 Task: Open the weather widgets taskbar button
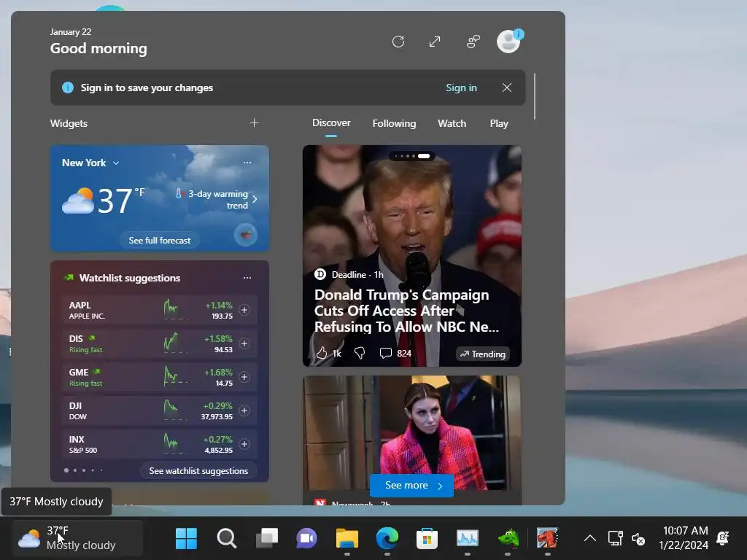77,538
